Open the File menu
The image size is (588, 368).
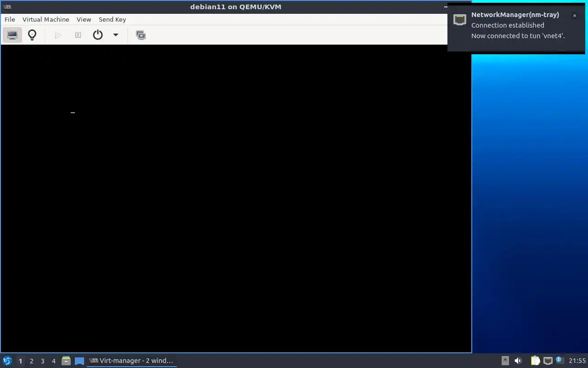(10, 19)
